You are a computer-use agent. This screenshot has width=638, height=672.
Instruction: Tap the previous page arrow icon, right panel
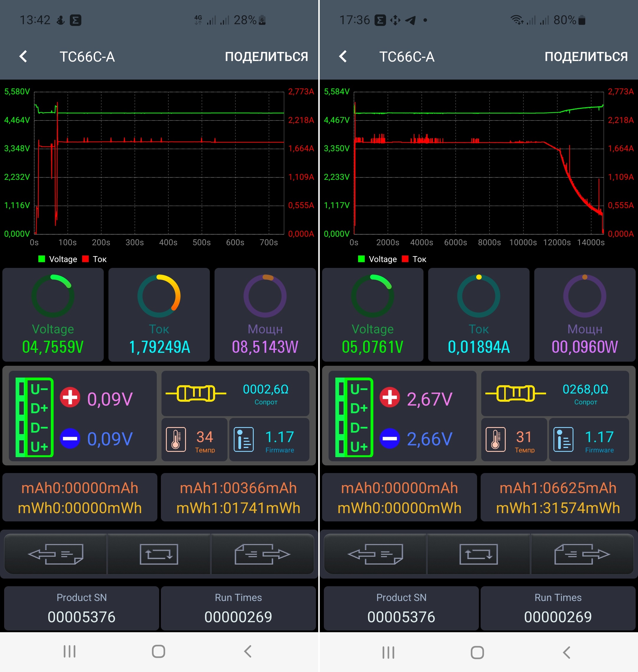point(375,554)
